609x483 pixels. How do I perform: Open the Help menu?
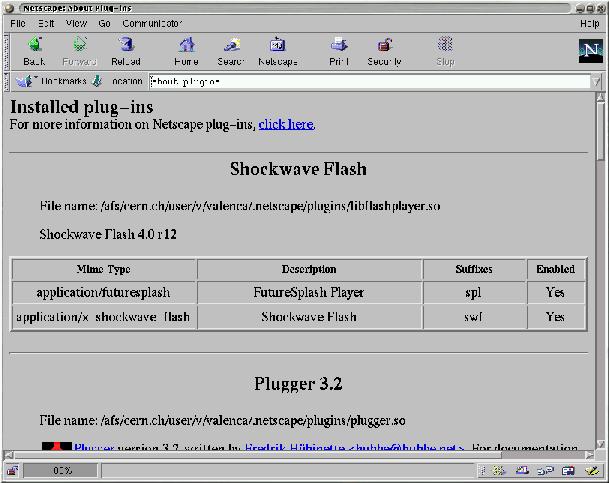click(589, 22)
